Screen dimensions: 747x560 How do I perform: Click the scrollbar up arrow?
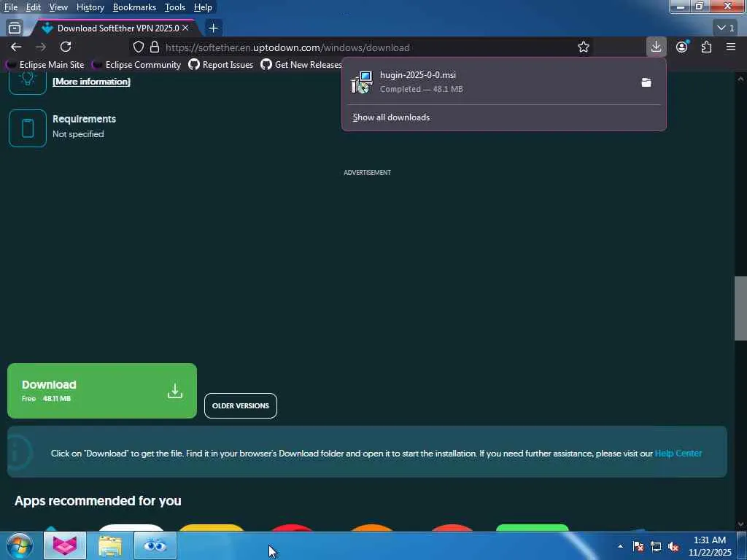tap(740, 79)
